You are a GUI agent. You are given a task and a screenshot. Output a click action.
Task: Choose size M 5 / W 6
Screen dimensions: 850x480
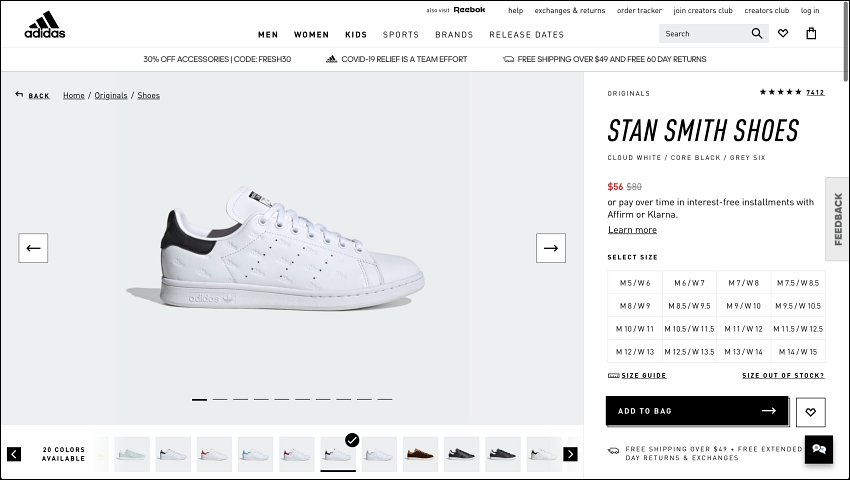(635, 283)
